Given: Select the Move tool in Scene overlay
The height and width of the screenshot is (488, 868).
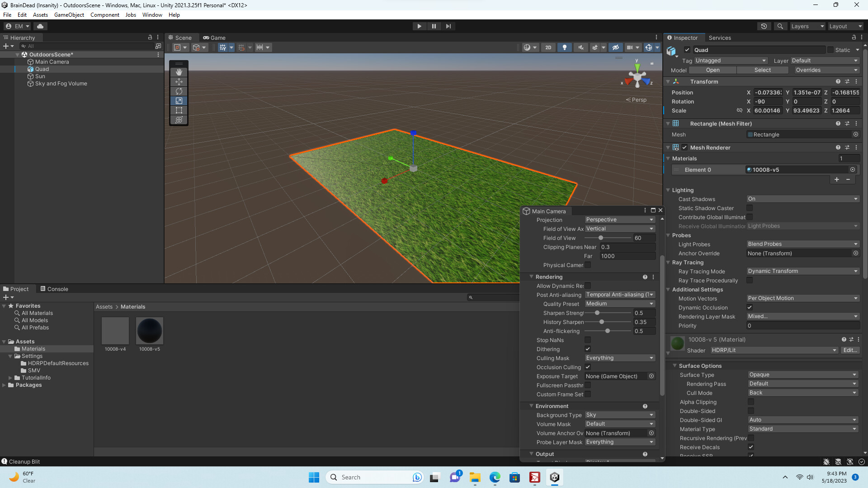Looking at the screenshot, I should 179,82.
